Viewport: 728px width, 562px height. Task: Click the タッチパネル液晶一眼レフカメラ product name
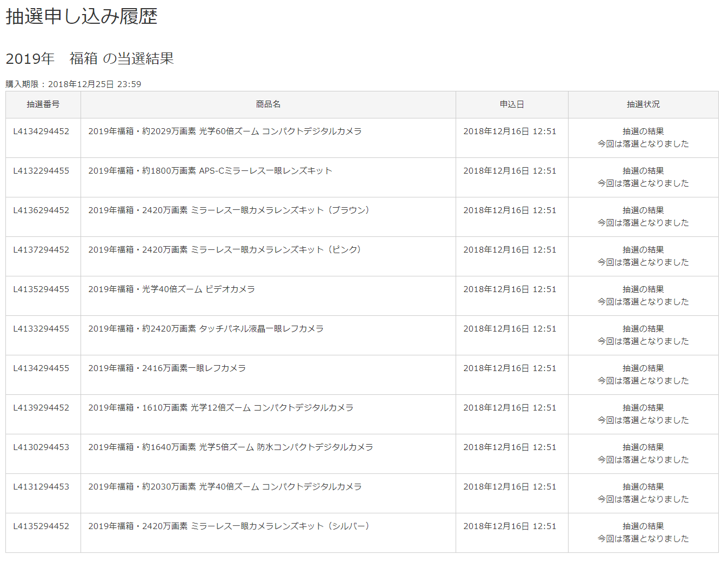(206, 329)
